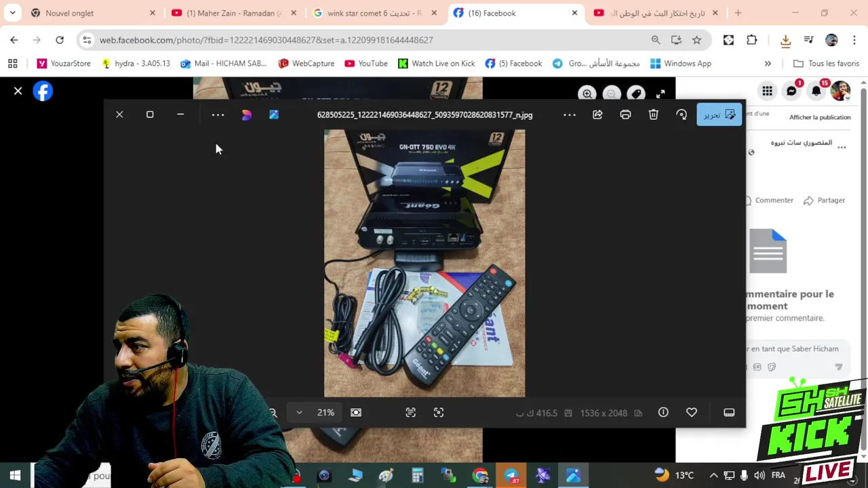Open post options next to page name
Viewport: 868px width, 488px height.
point(842,147)
